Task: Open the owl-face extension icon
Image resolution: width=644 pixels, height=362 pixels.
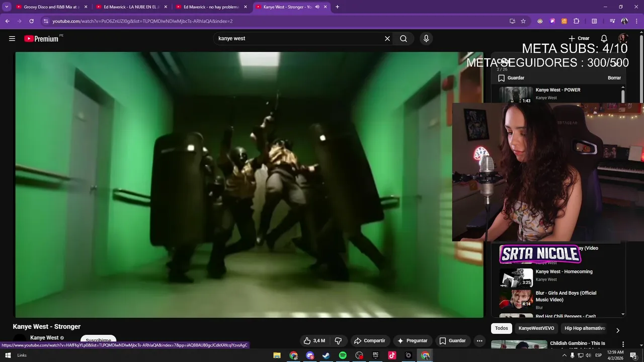Action: 540,21
